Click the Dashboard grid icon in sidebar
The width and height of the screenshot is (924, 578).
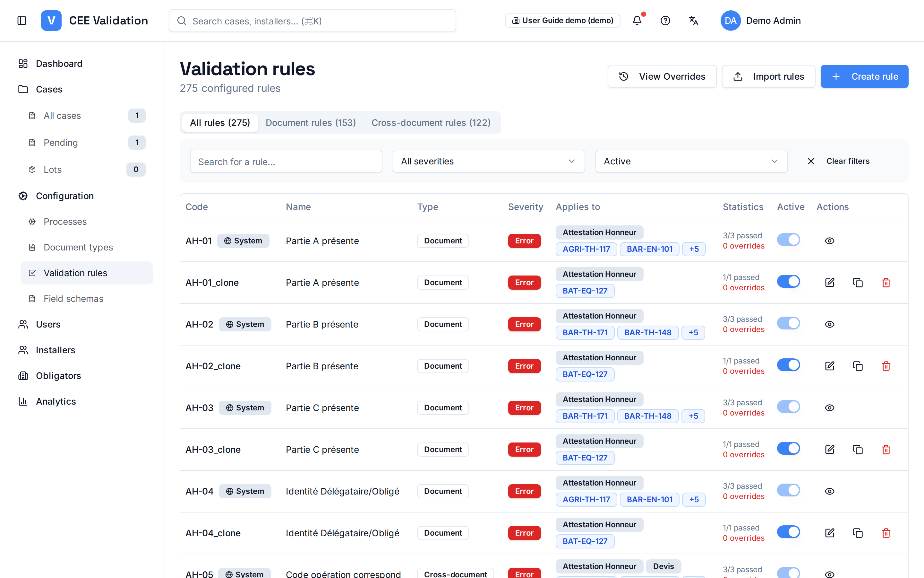[x=23, y=64]
